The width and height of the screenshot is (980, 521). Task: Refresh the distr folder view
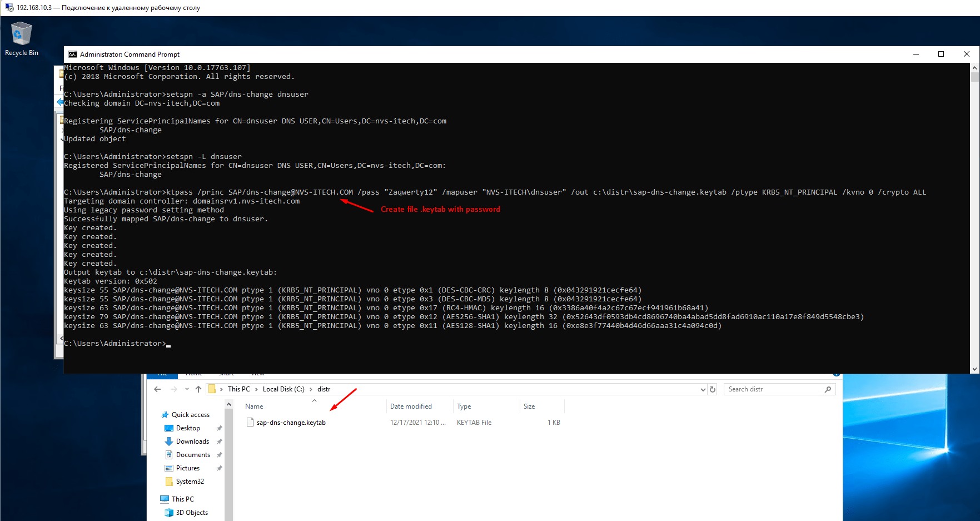click(x=713, y=389)
